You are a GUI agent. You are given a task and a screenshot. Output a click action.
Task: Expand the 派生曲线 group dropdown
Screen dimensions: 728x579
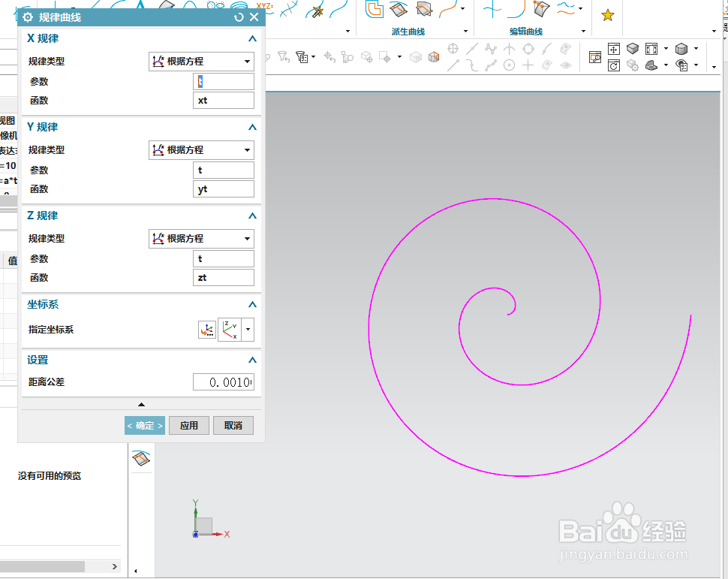465,31
